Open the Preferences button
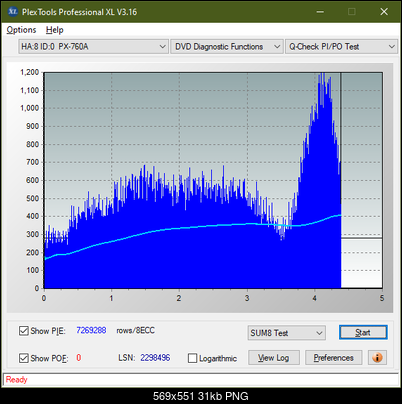 (x=333, y=358)
